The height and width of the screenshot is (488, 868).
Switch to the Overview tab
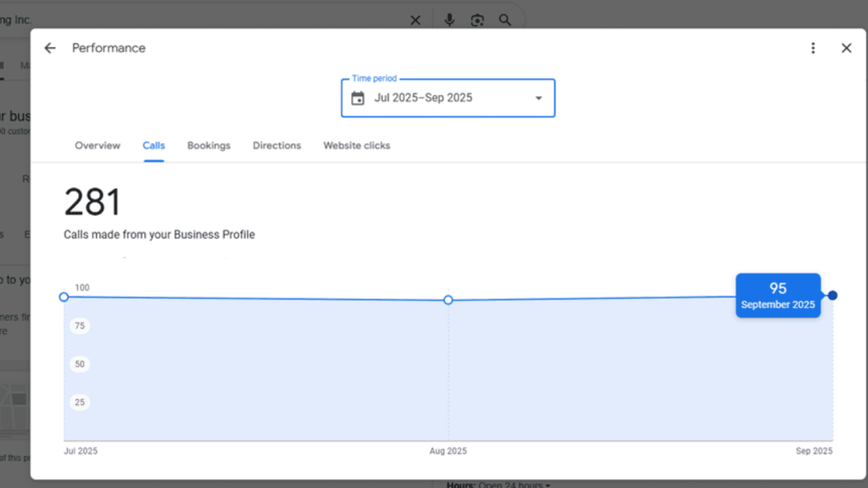(97, 145)
